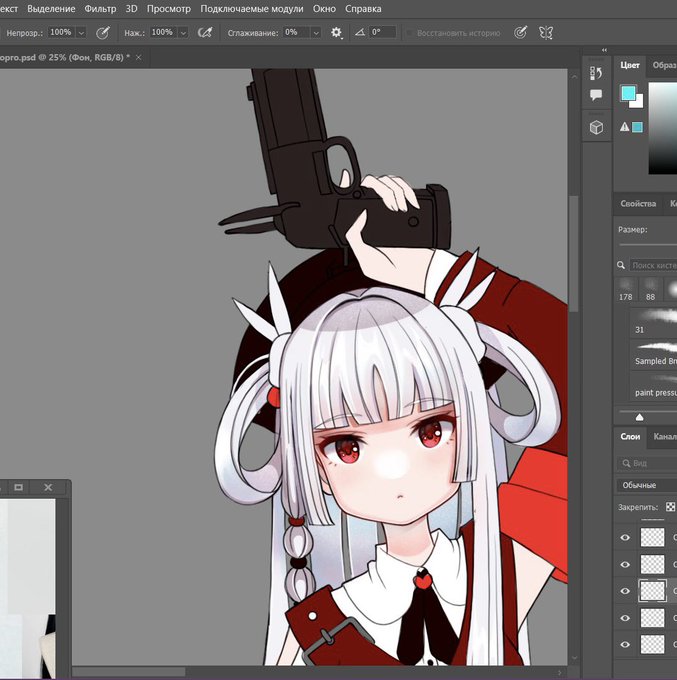Click the canvas vertical scrollbar thumb
677x680 pixels.
point(574,253)
